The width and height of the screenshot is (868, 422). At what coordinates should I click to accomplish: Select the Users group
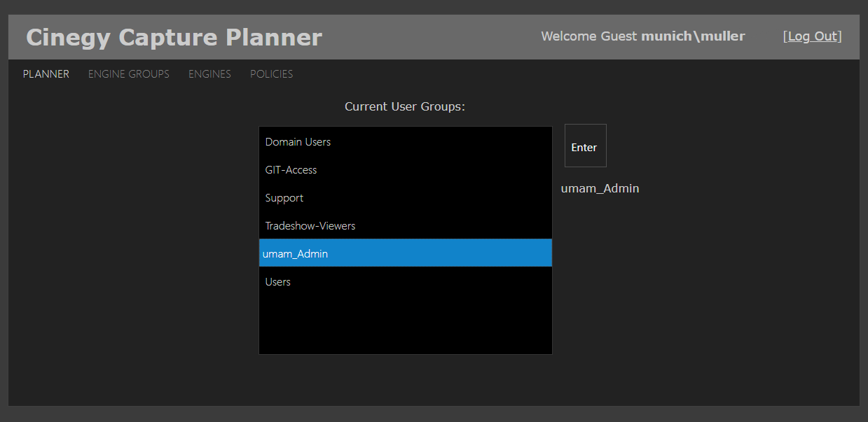277,281
